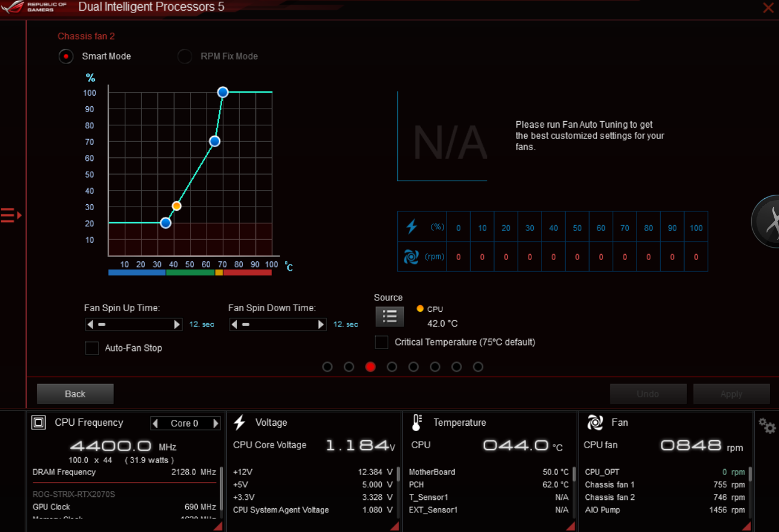Go to the eighth fan page dot
Image resolution: width=779 pixels, height=532 pixels.
coord(478,367)
